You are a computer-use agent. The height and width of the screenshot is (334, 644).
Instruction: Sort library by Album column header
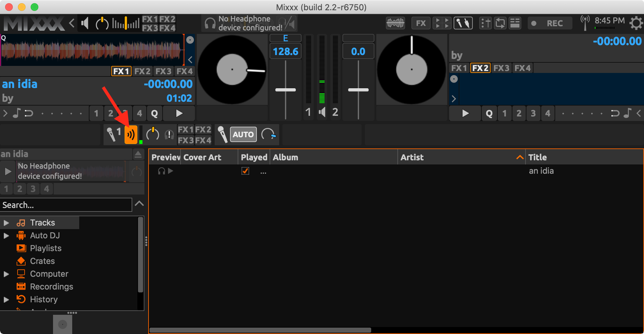click(x=333, y=157)
